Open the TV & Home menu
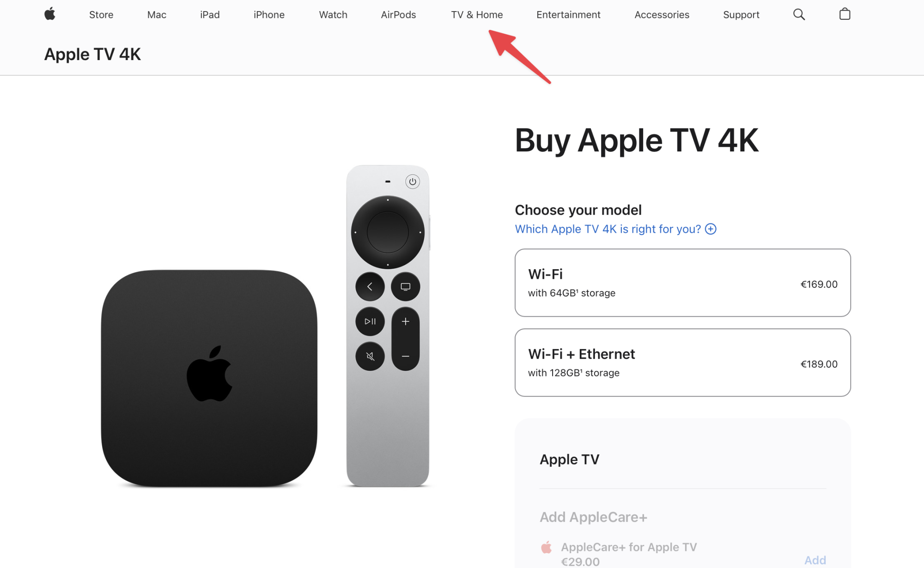Screen dimensions: 924x568 click(477, 15)
